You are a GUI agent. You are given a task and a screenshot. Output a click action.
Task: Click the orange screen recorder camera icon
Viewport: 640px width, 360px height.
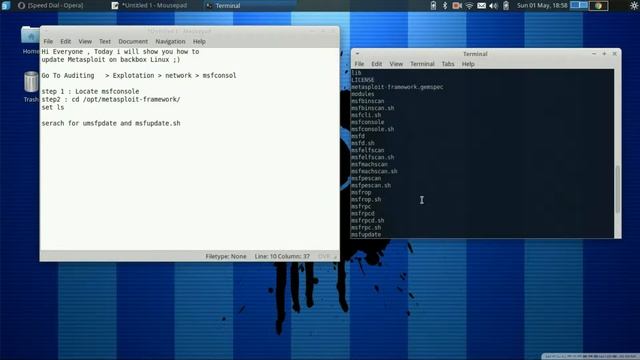(457, 5)
